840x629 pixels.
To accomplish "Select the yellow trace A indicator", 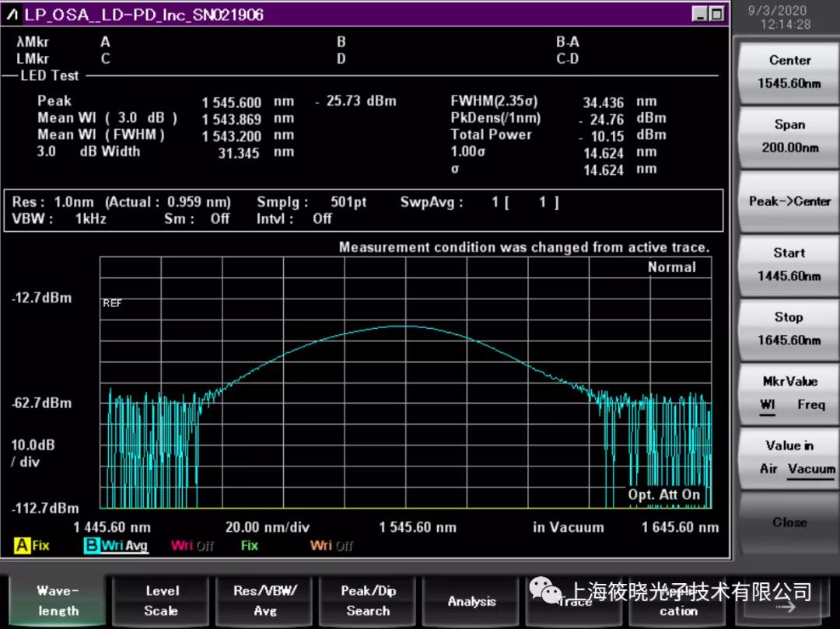I will (x=23, y=546).
